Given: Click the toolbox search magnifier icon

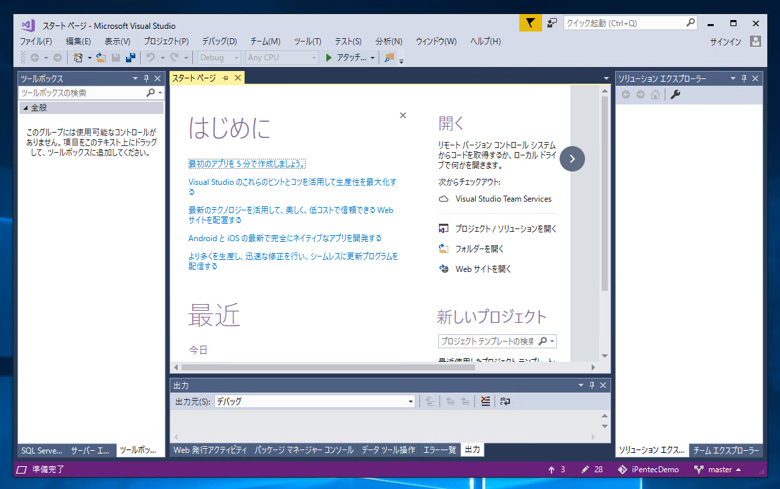Looking at the screenshot, I should [x=150, y=93].
